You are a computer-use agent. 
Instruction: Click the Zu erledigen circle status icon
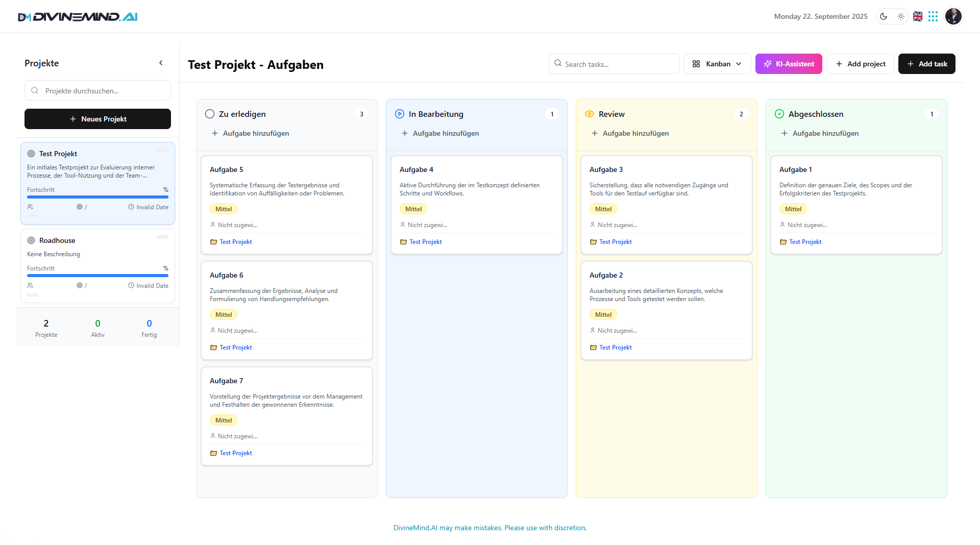[210, 114]
